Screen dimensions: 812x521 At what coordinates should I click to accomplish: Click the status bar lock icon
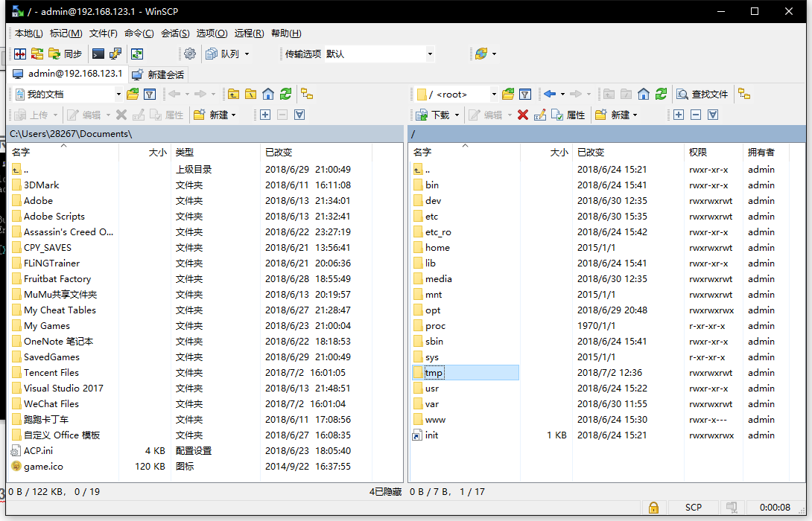[653, 508]
